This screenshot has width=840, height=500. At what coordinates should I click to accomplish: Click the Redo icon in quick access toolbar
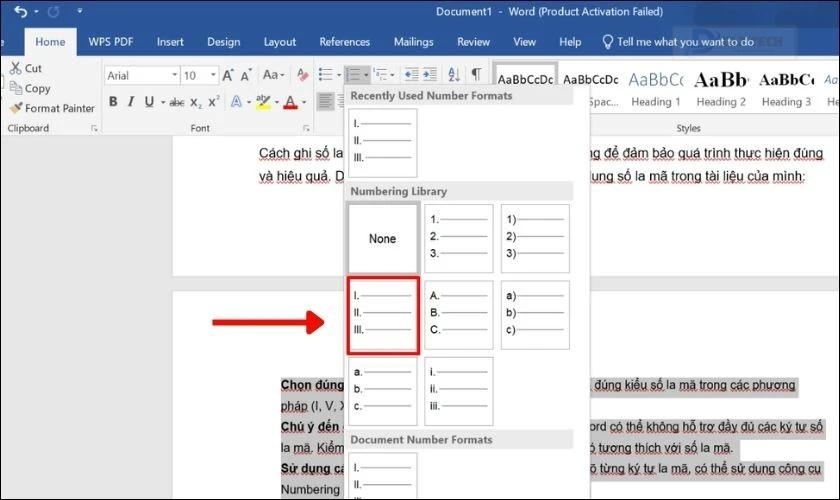point(53,11)
